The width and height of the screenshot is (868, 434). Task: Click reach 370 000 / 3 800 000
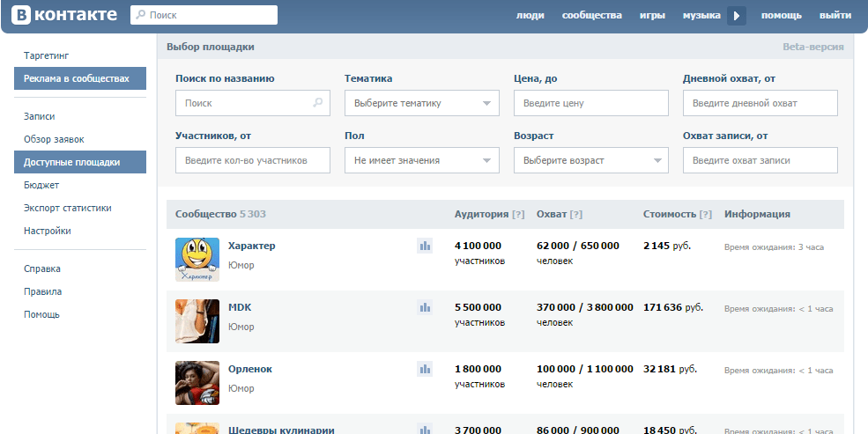point(585,307)
